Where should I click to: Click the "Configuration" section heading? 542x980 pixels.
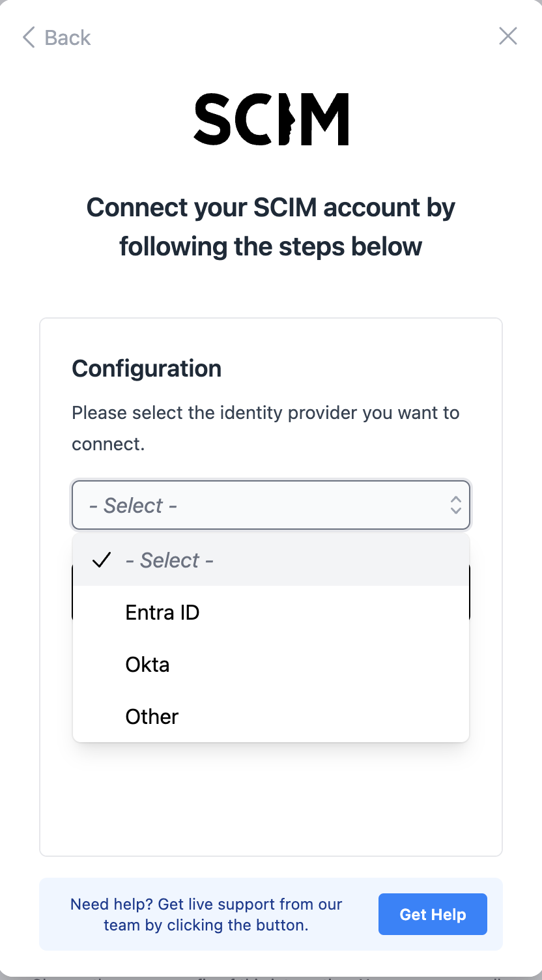pos(147,368)
